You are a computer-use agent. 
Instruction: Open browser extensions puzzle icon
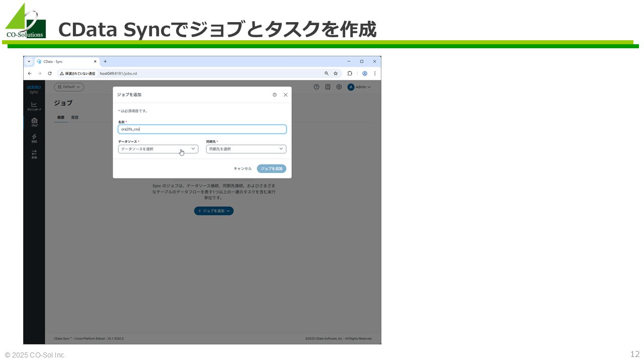pos(350,73)
